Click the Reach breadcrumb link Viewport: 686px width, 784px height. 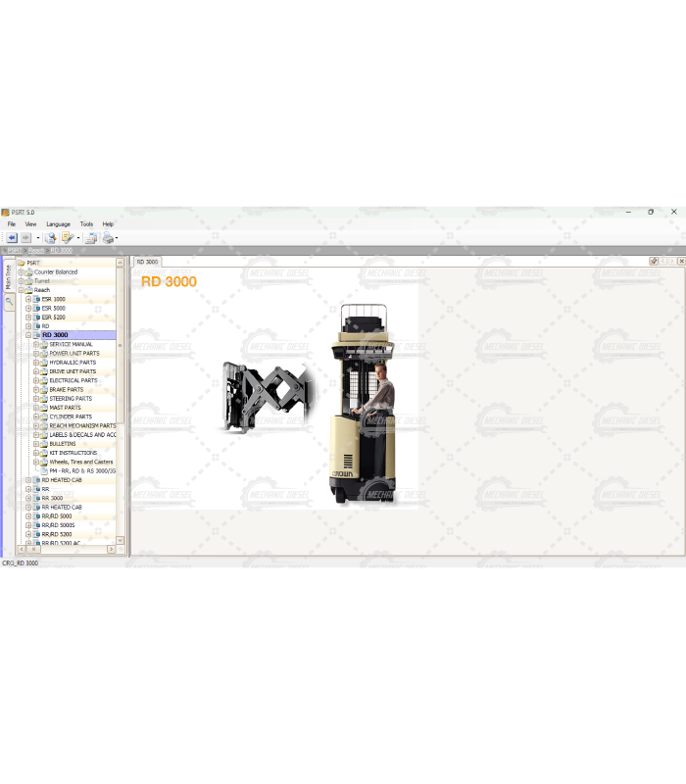[x=36, y=251]
